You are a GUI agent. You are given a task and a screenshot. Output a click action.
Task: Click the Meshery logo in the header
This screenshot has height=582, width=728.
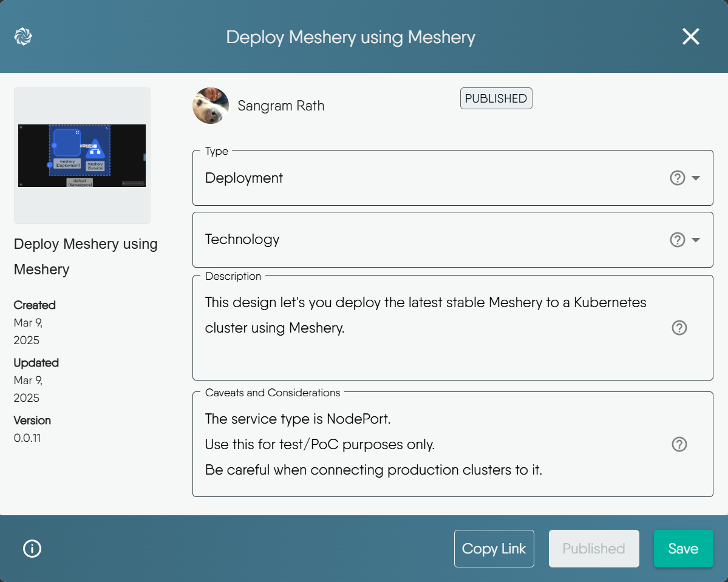[23, 37]
